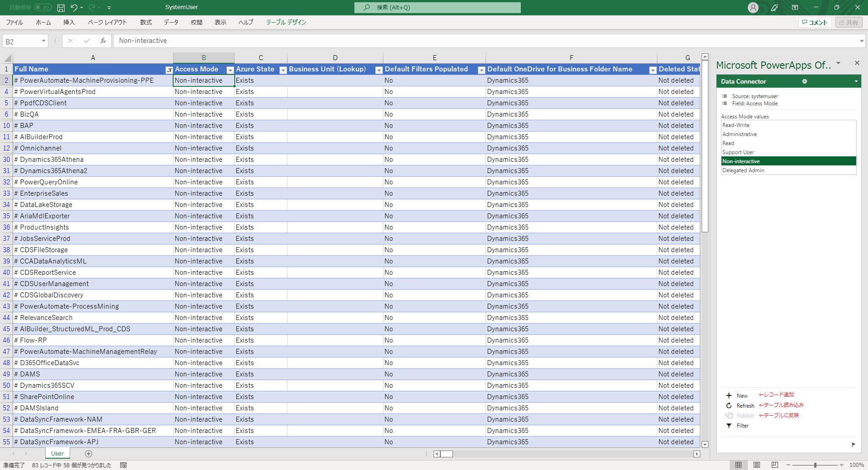
Task: Click the Publish button
Action: (x=740, y=416)
